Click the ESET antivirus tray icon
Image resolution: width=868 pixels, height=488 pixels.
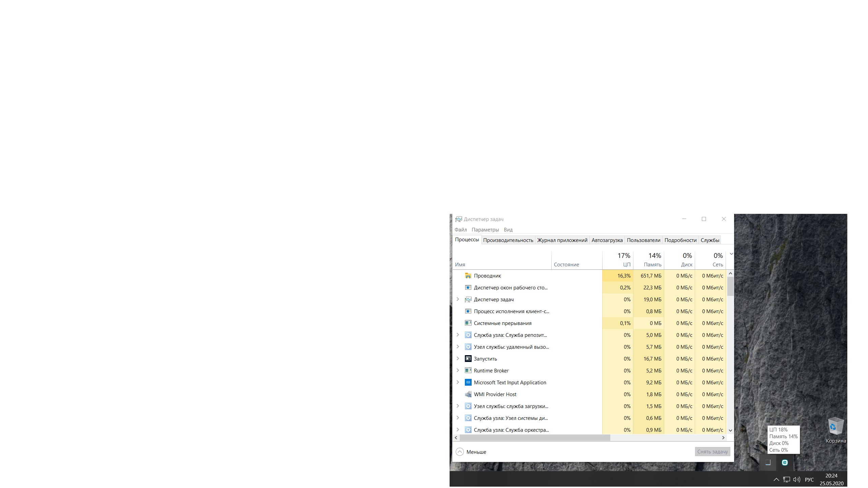pyautogui.click(x=785, y=463)
